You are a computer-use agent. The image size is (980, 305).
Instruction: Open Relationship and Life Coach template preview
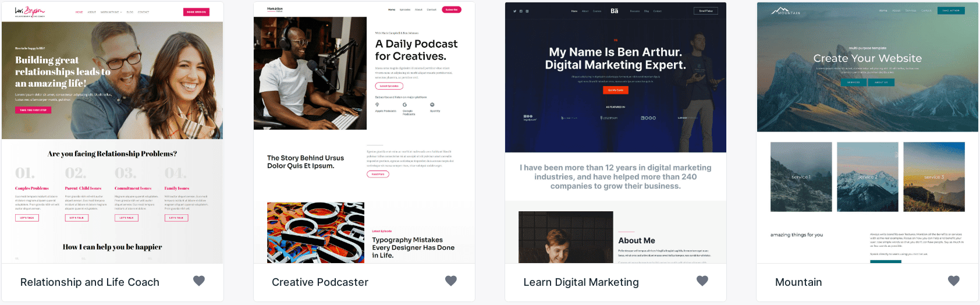point(112,133)
